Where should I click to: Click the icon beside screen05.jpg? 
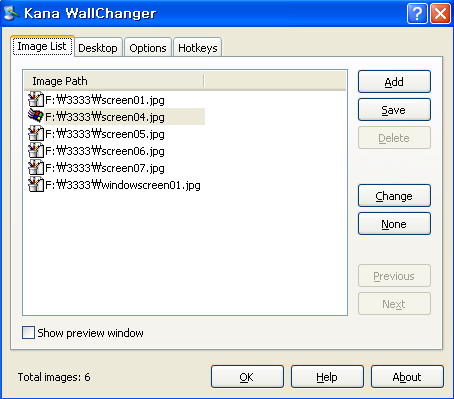(x=36, y=134)
